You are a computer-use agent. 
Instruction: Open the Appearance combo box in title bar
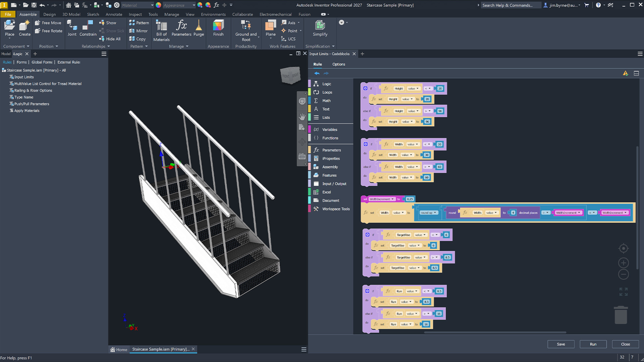pyautogui.click(x=179, y=5)
